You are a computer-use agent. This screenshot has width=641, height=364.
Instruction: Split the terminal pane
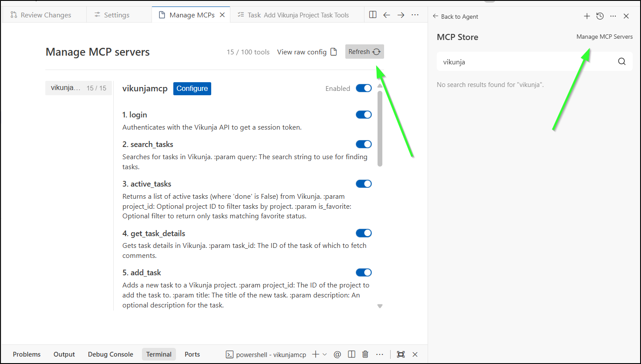351,354
